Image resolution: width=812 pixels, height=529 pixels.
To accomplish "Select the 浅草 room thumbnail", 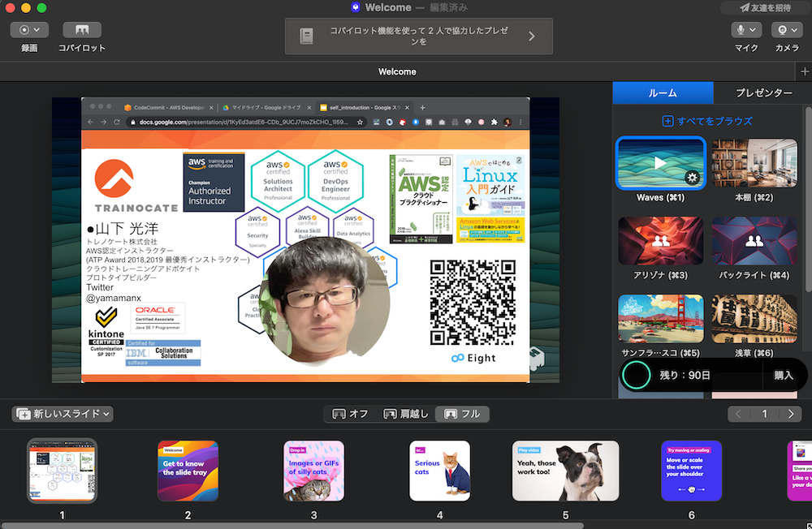I will coord(754,319).
